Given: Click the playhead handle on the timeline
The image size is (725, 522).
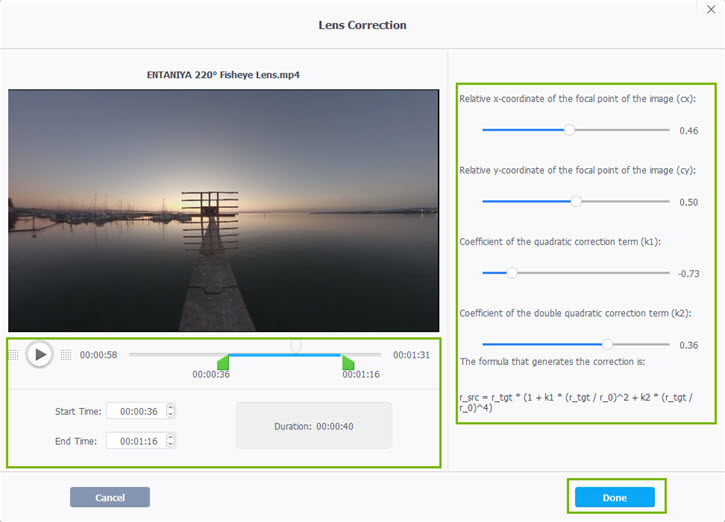Looking at the screenshot, I should 296,346.
